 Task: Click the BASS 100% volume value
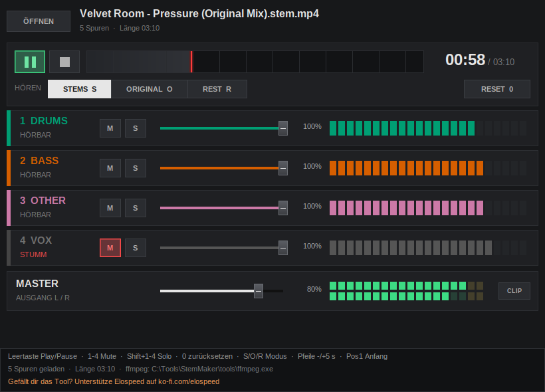(312, 167)
